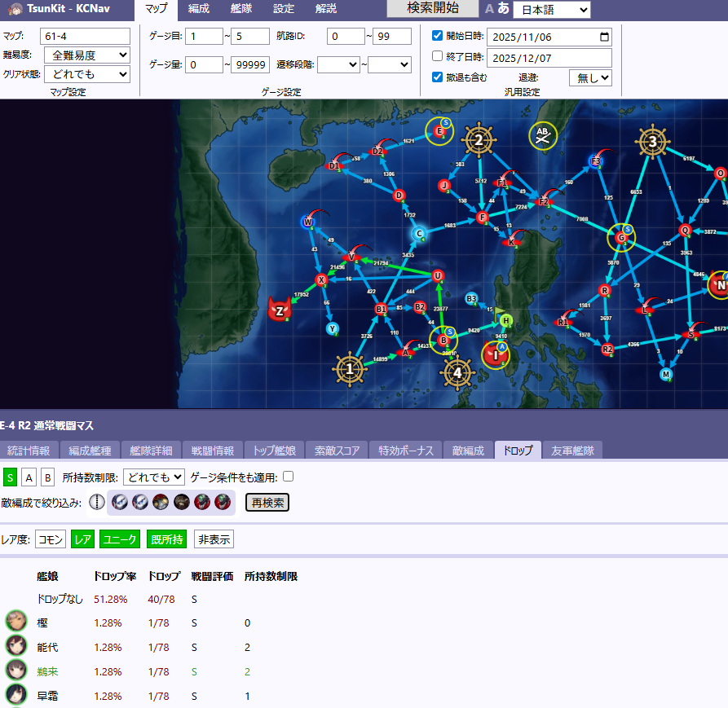Switch to the 編成 tab
728x708 pixels.
(x=199, y=8)
